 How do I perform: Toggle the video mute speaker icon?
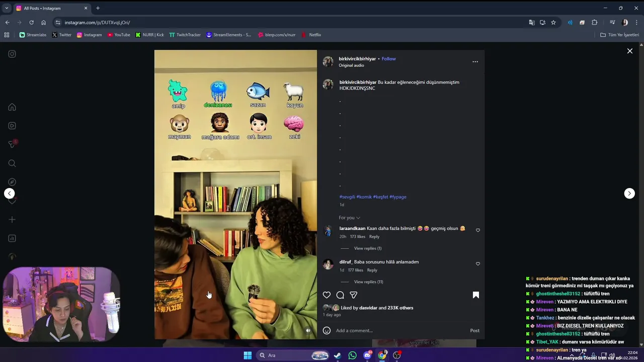[308, 330]
